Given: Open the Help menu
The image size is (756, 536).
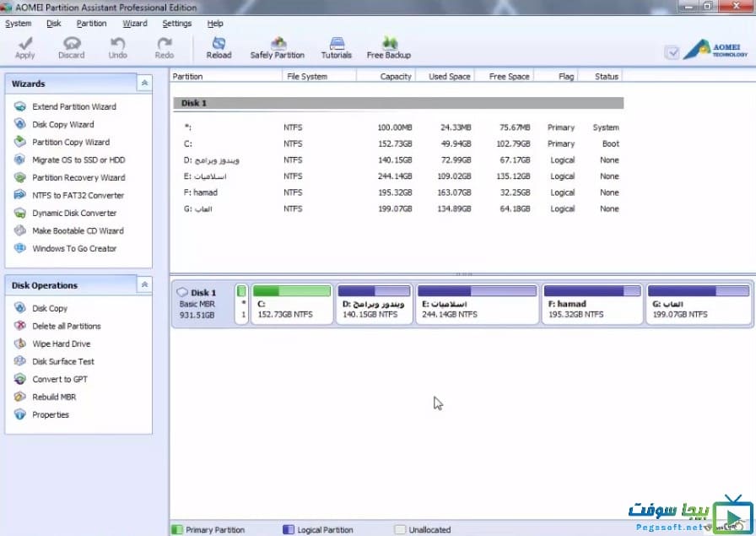Looking at the screenshot, I should click(215, 23).
